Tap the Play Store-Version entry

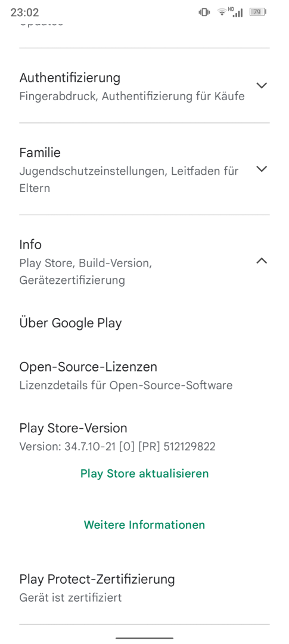click(144, 437)
